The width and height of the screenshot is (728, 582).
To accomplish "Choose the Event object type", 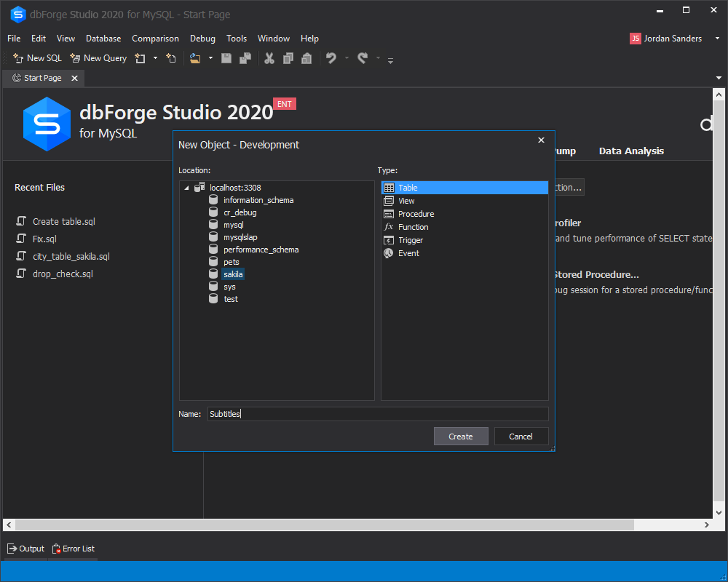I will (x=464, y=253).
